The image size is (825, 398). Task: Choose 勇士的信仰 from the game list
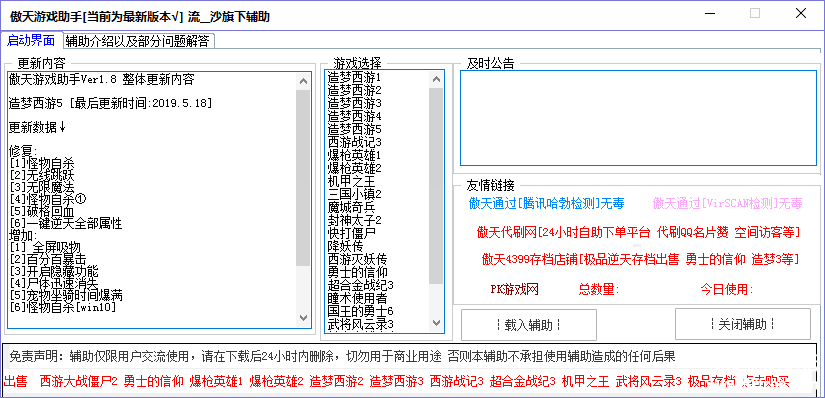tap(357, 272)
